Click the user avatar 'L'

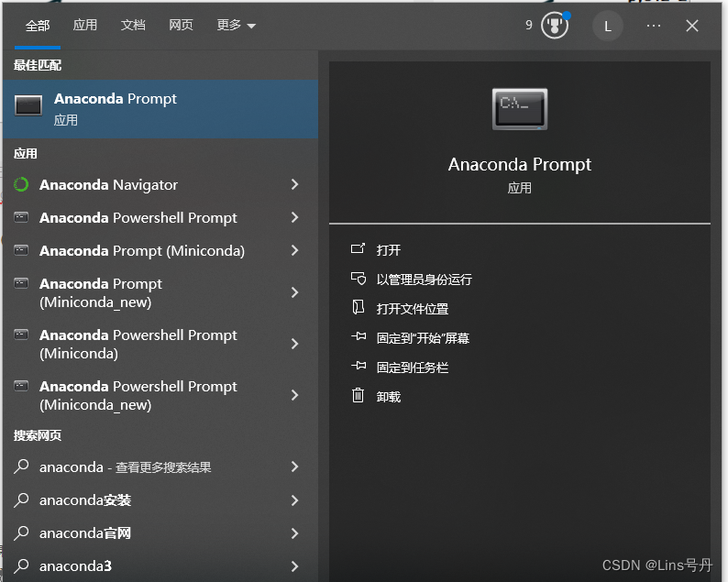[x=607, y=26]
